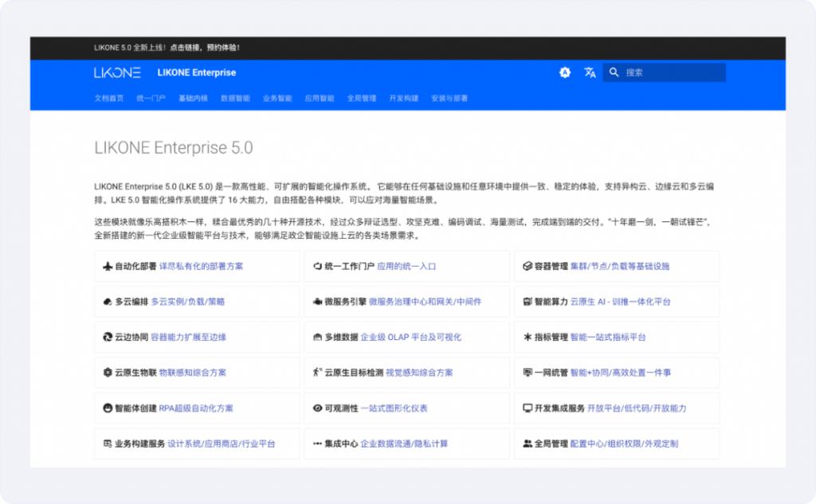Open the 文档首页 navigation tab
The height and width of the screenshot is (504, 816).
(108, 98)
